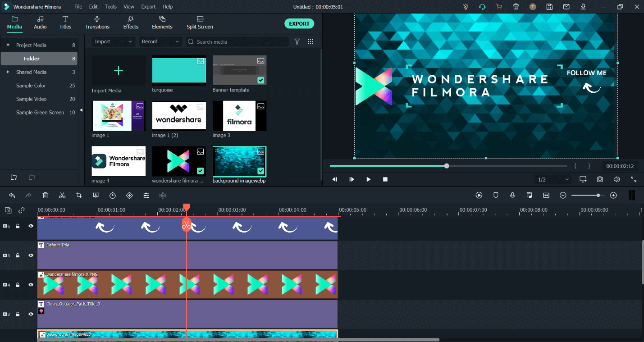This screenshot has width=644, height=342.
Task: Create new folder icon in media panel
Action: 14,178
